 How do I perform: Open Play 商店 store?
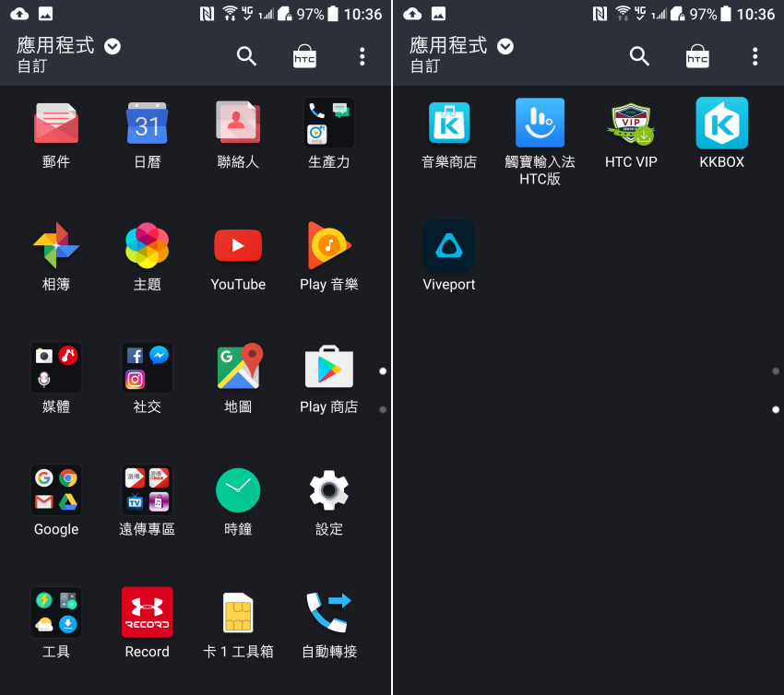(x=329, y=367)
